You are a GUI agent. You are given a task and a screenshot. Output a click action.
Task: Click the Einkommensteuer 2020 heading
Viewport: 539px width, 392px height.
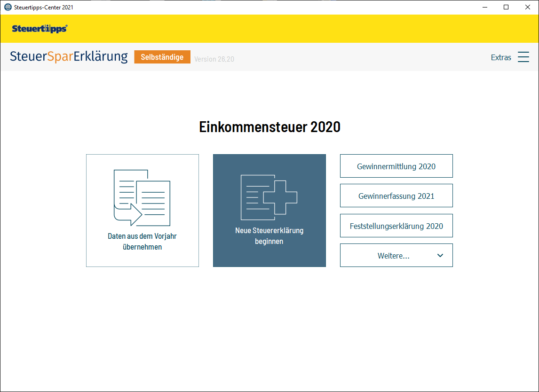[x=269, y=127]
